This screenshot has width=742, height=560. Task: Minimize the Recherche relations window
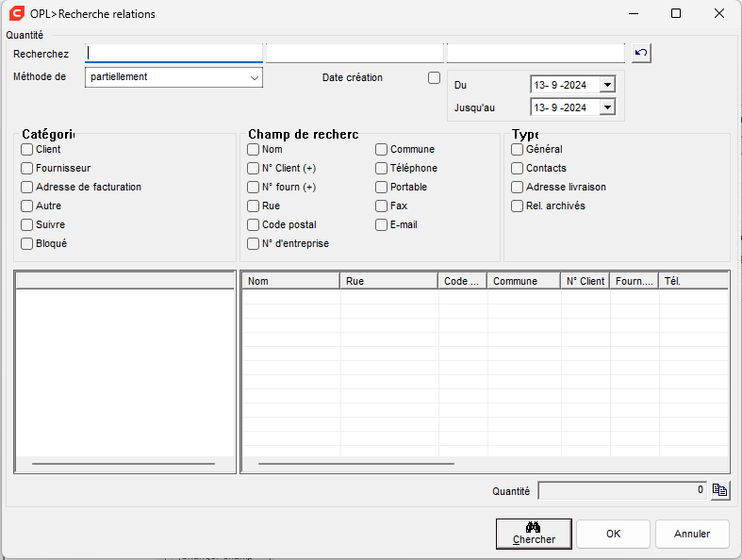pyautogui.click(x=634, y=13)
